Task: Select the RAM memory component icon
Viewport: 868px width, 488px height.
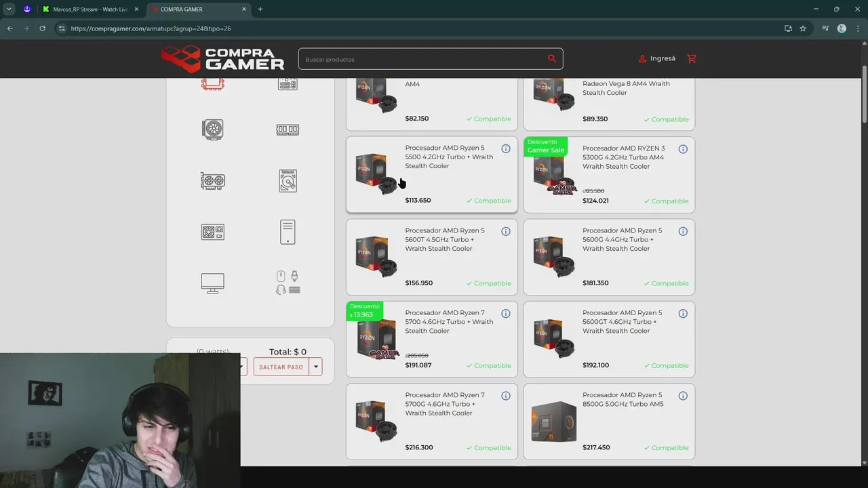Action: (288, 129)
